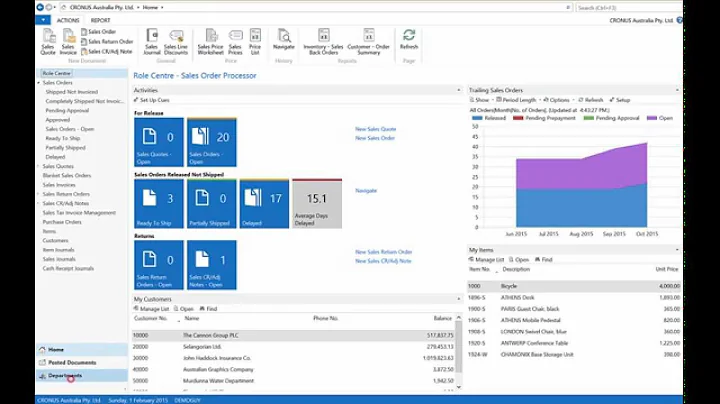Open the Sales Prices icon
Viewport: 720px width, 404px height.
click(x=235, y=41)
